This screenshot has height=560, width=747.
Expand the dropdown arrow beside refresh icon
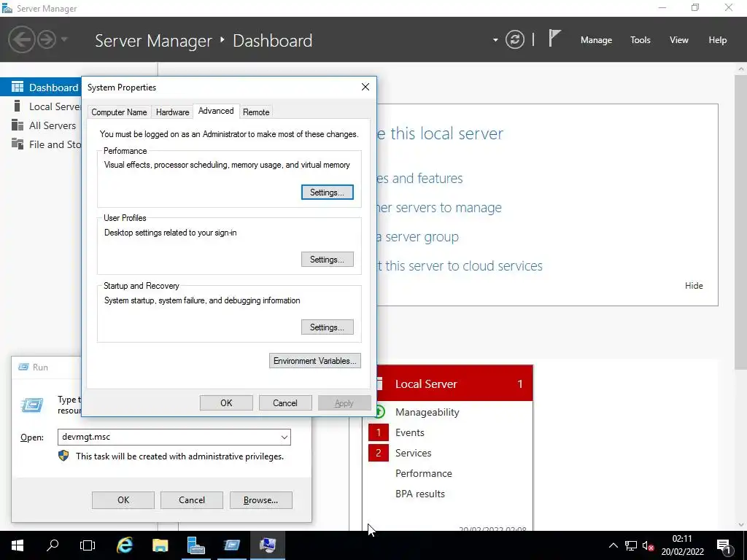pyautogui.click(x=495, y=40)
